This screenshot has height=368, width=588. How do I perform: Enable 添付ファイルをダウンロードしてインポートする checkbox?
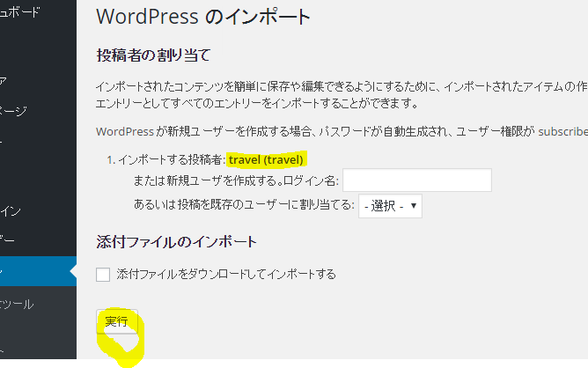[103, 275]
